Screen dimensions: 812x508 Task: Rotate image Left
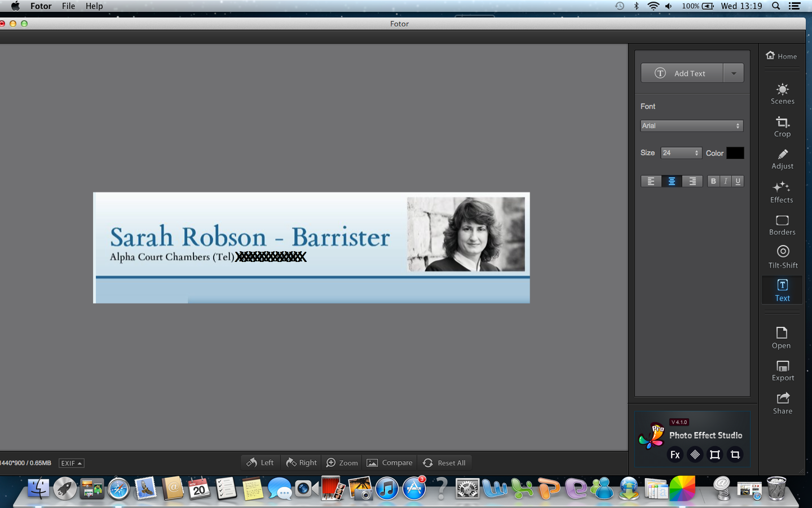(261, 463)
